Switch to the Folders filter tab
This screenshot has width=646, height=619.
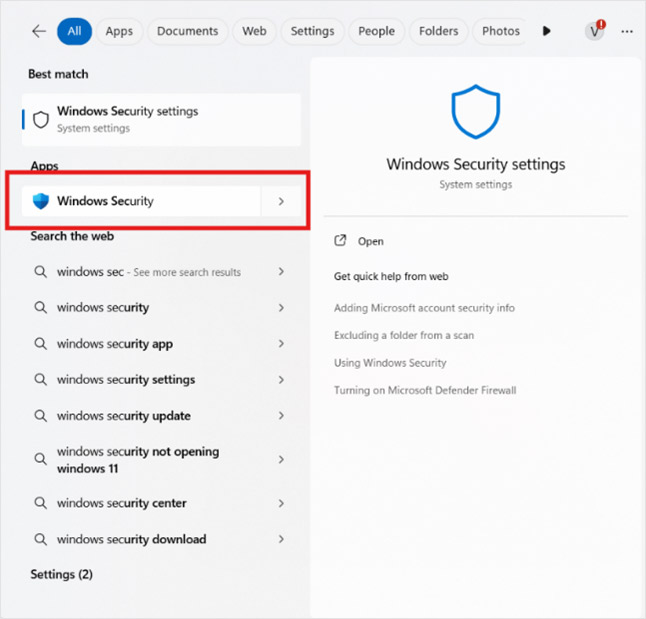(x=438, y=31)
